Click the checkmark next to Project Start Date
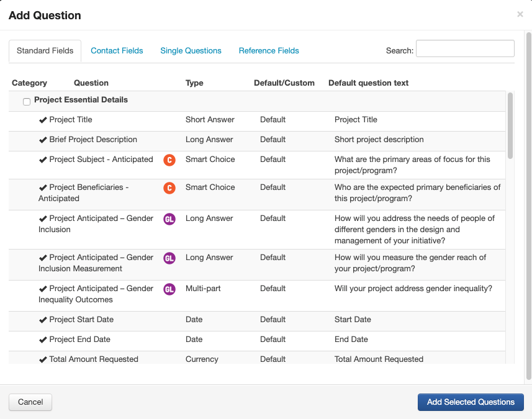532x419 pixels. [x=43, y=320]
